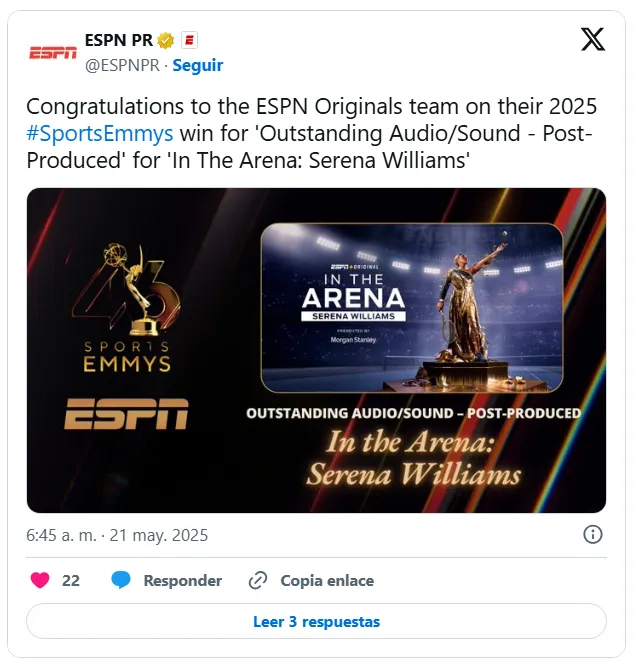This screenshot has height=665, width=639.
Task: Click the gold verified badge
Action: (x=165, y=41)
